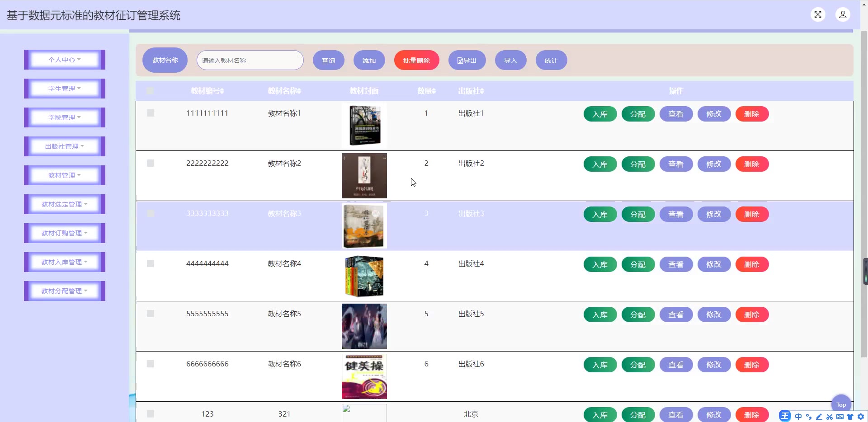Check the row for 教材名称5
The width and height of the screenshot is (868, 422).
(151, 314)
